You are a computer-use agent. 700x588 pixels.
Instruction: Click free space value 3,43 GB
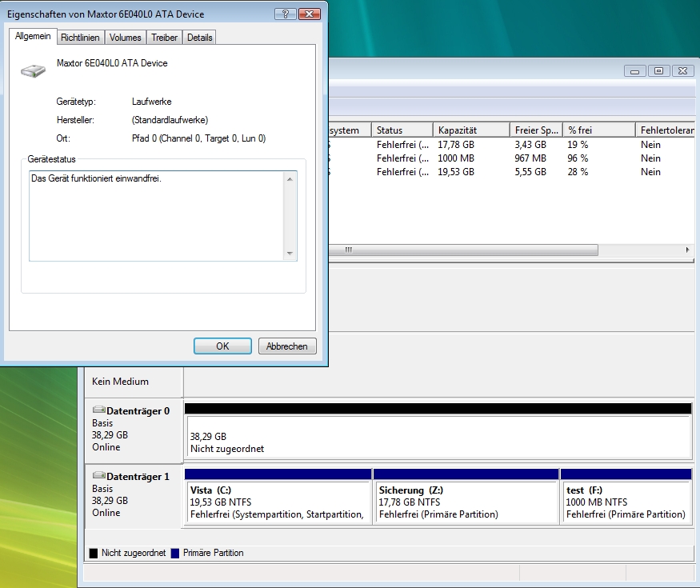[530, 145]
